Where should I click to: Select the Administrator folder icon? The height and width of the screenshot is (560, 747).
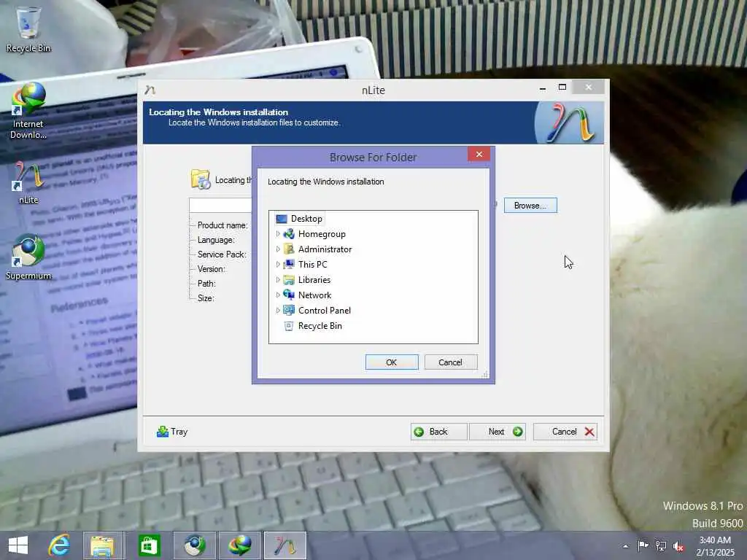289,249
